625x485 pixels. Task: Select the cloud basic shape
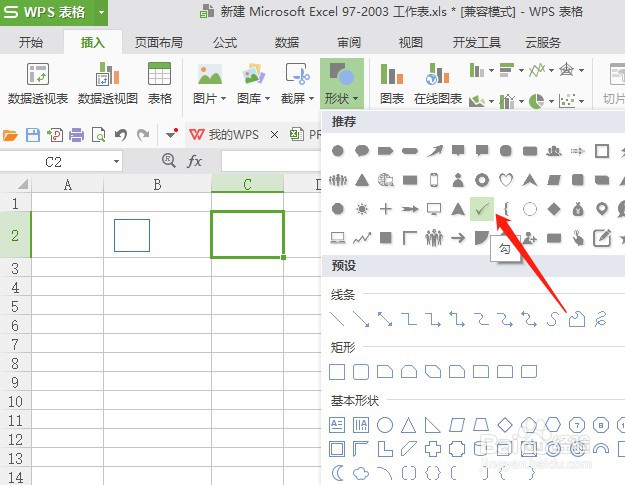coord(361,473)
